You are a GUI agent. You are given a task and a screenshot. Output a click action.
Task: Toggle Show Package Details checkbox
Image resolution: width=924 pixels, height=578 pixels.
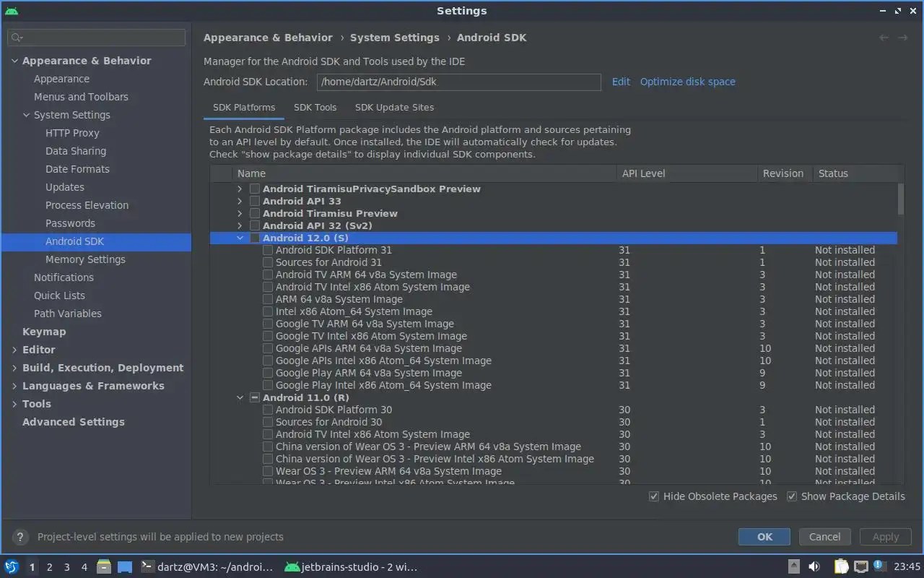(792, 496)
